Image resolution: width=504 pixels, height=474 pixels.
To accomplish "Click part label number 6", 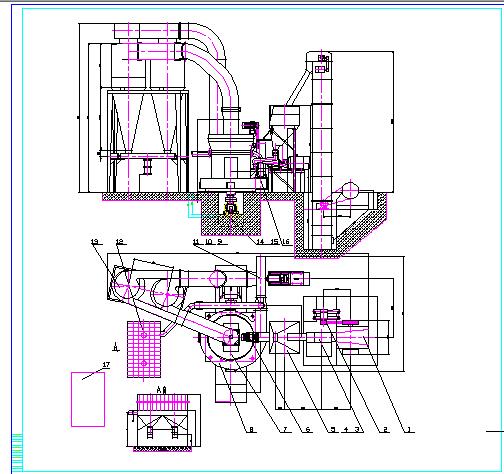I will tap(308, 430).
